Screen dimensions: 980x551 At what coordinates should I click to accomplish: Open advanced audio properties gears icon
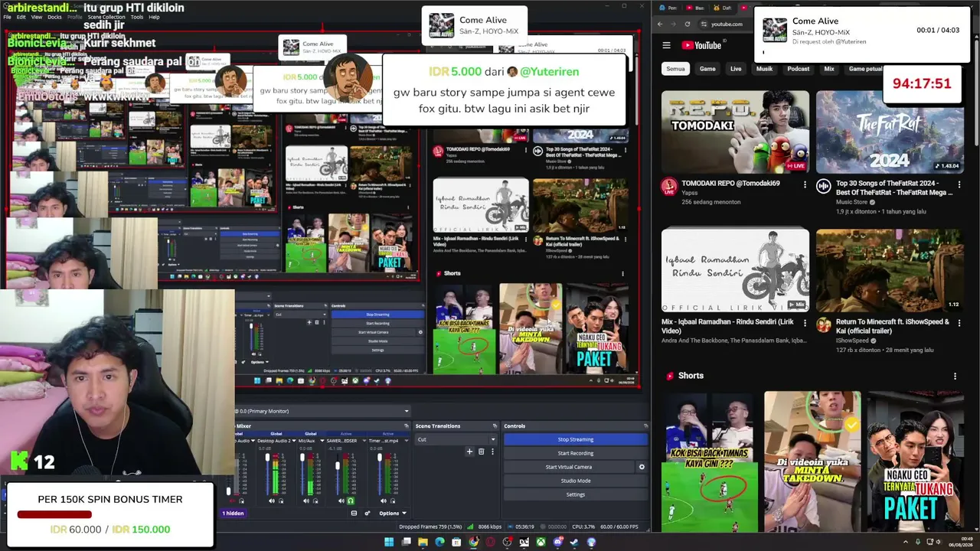367,513
